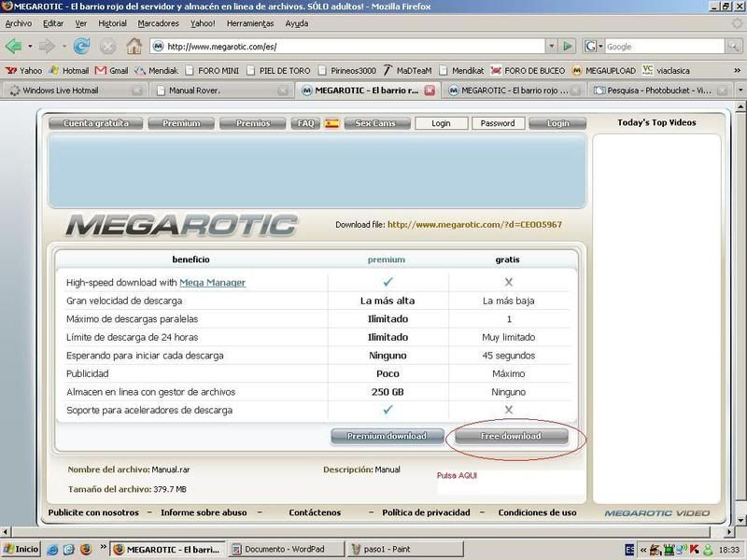Open the Política de privacidad link

pos(426,512)
